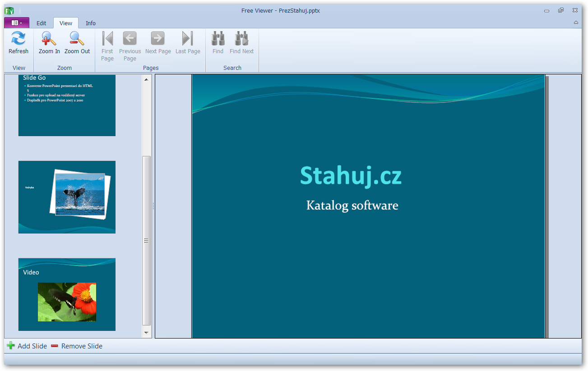The image size is (588, 371).
Task: Collapse the ribbon with the chevron
Action: [x=576, y=23]
